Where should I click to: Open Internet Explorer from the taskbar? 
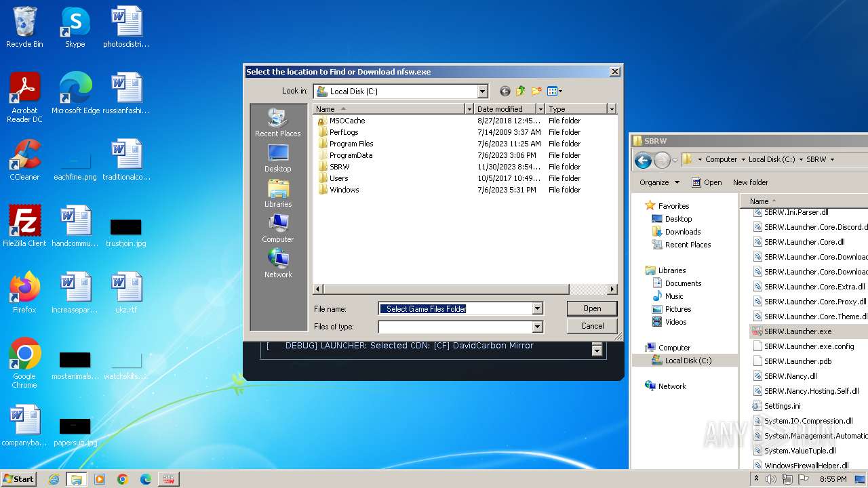[x=54, y=479]
